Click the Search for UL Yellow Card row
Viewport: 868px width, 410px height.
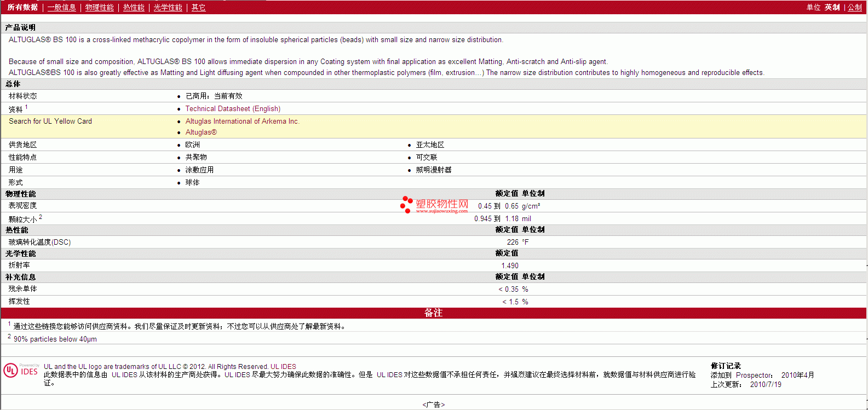tap(433, 127)
